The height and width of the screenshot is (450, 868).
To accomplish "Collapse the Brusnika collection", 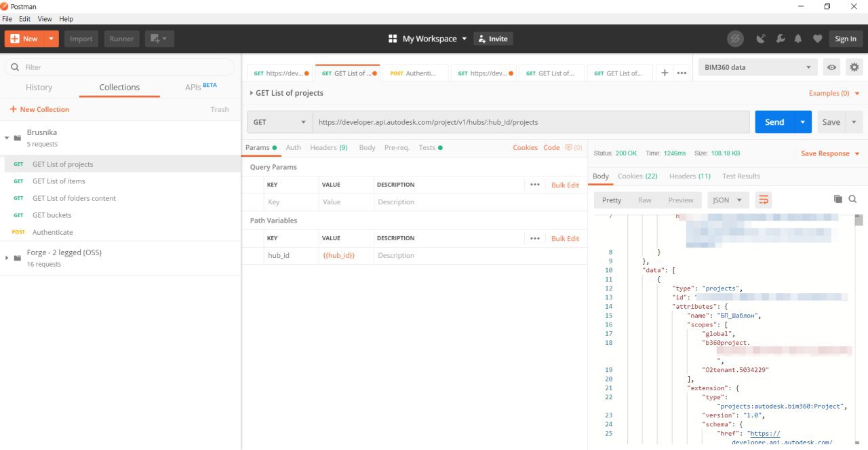I will 7,138.
